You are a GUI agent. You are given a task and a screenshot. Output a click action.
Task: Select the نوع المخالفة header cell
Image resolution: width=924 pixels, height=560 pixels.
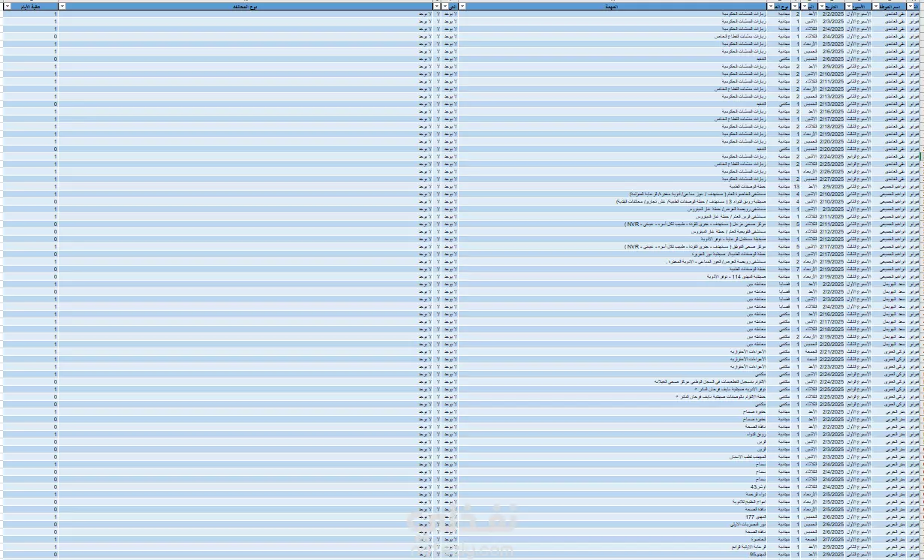pyautogui.click(x=247, y=6)
